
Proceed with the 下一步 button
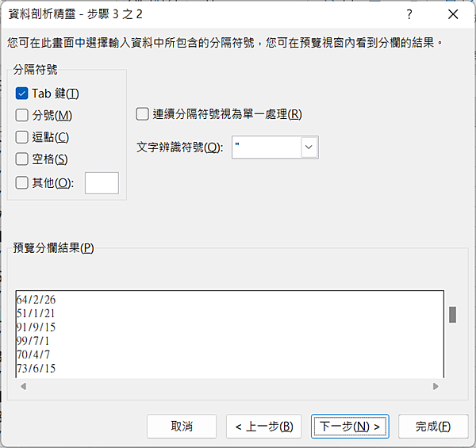coord(350,427)
